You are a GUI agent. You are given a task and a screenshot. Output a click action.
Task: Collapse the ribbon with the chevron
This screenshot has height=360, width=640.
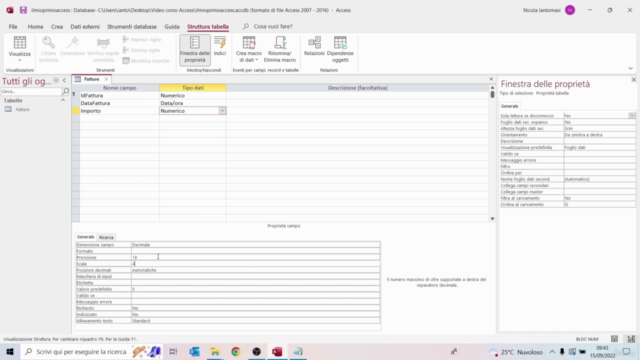(x=630, y=69)
